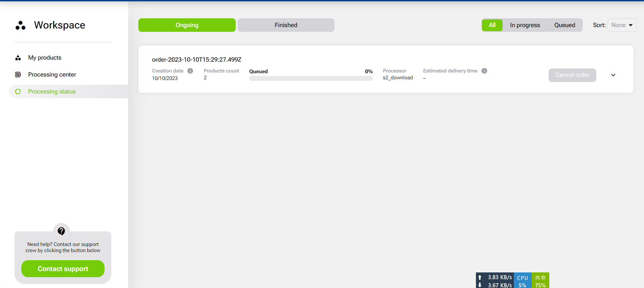Viewport: 644px width, 288px height.
Task: Click the Estimated delivery time info icon
Action: [x=484, y=71]
